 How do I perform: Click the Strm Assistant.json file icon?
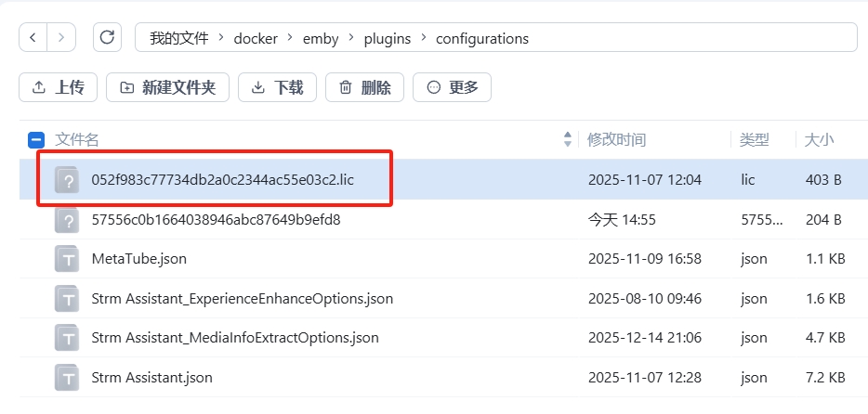tap(66, 378)
